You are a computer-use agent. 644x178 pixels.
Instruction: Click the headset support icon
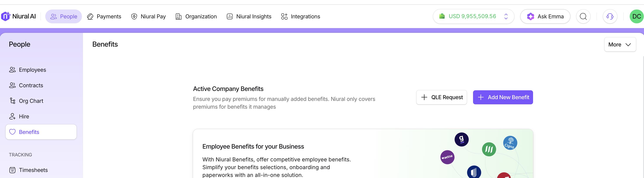coord(610,16)
